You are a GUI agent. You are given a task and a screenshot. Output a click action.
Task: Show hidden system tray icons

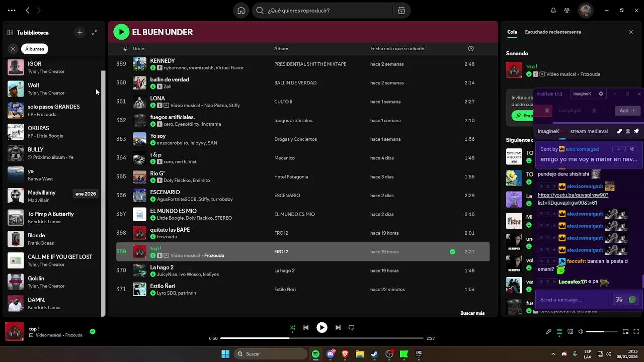553,354
